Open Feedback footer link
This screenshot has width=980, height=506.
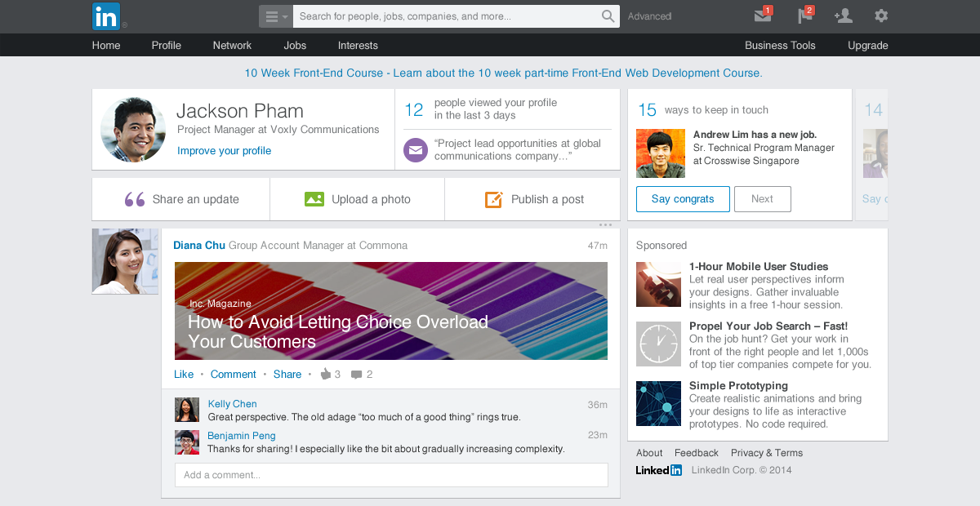click(x=697, y=453)
